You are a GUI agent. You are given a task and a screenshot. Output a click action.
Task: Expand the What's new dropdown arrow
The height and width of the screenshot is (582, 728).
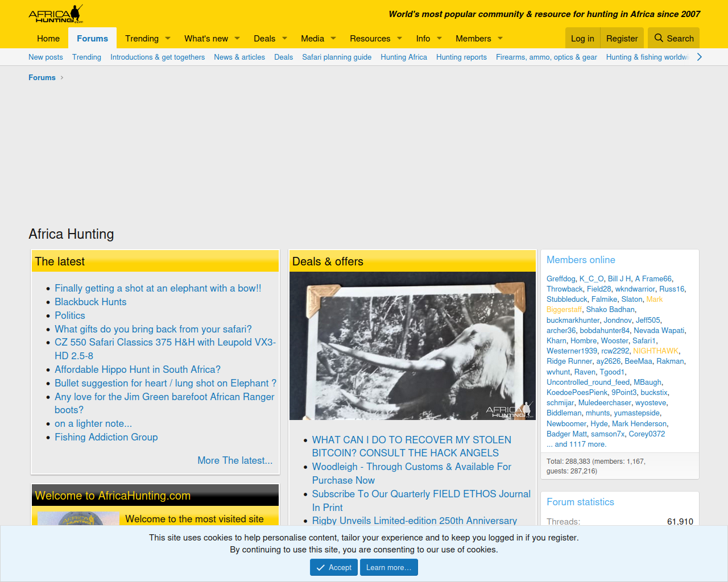237,38
